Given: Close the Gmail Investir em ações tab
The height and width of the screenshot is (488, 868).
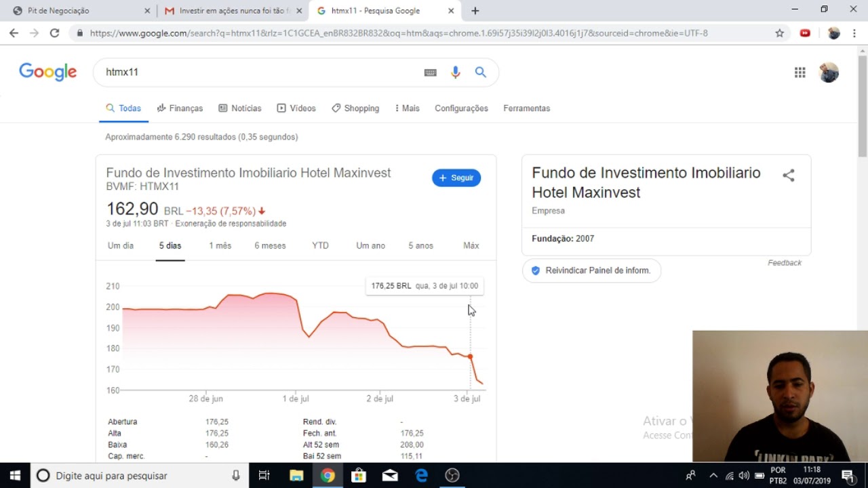Looking at the screenshot, I should pos(299,11).
